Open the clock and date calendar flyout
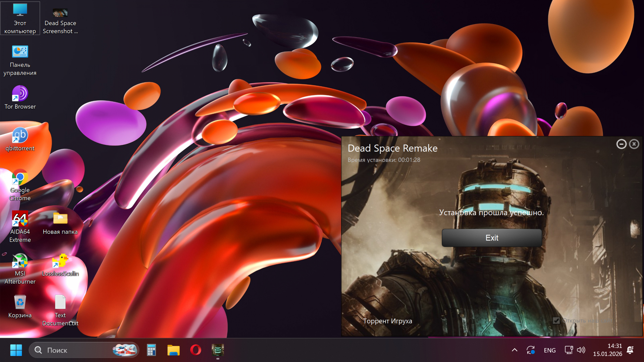644x362 pixels. [x=607, y=350]
